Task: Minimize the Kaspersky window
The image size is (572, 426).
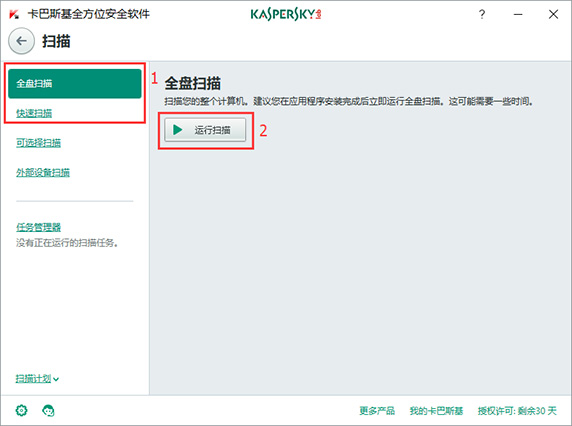Action: coord(518,14)
